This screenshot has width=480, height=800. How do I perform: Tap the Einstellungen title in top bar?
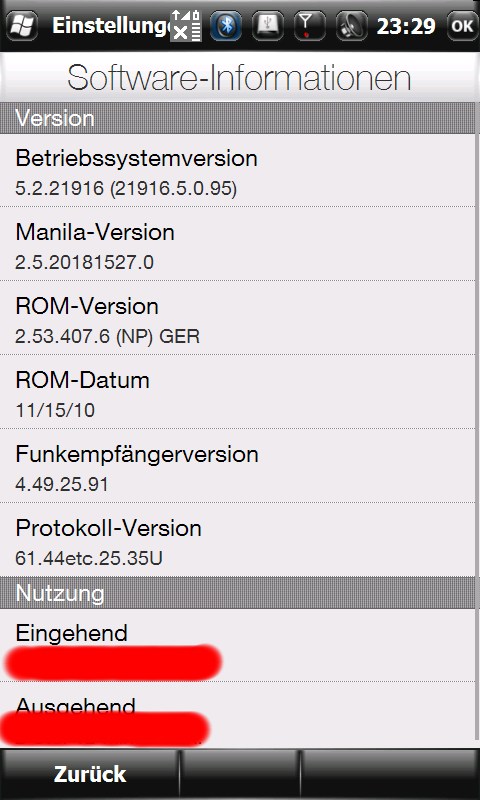click(111, 26)
